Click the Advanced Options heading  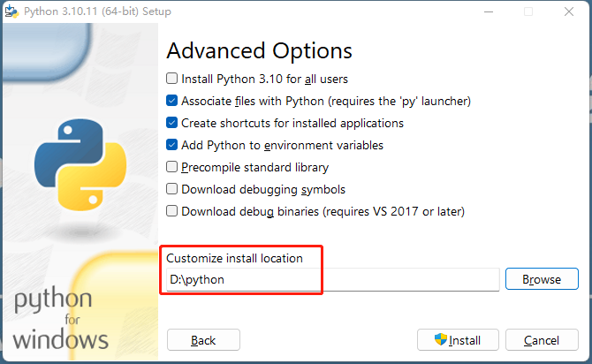260,51
